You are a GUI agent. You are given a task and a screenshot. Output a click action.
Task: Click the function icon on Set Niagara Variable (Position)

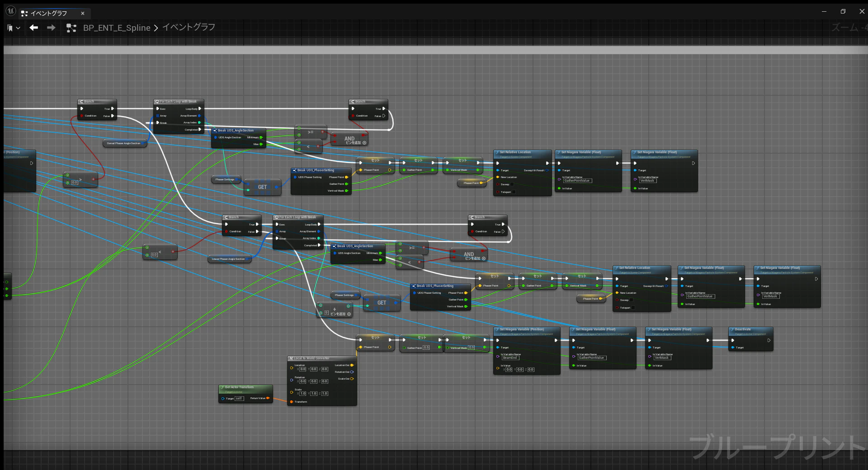click(497, 329)
